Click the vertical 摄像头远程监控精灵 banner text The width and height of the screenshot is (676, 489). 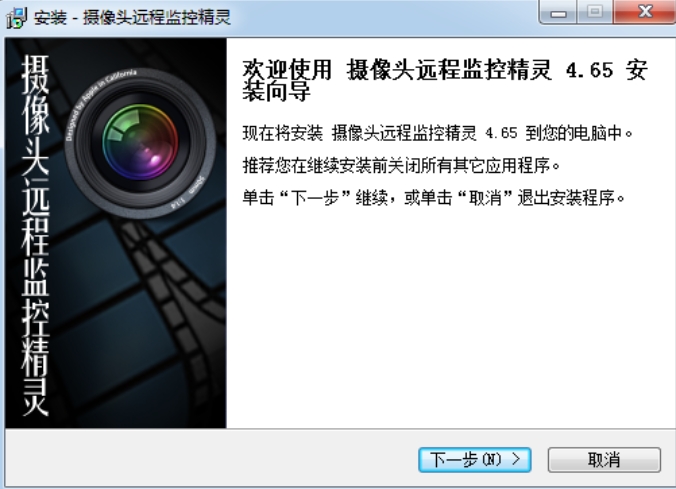[x=35, y=235]
